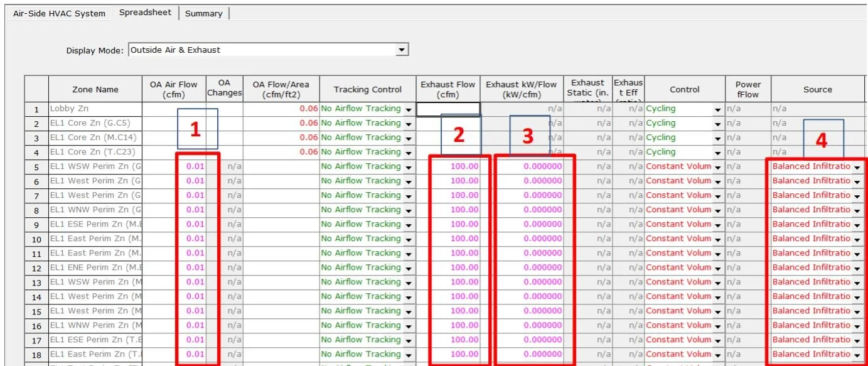This screenshot has width=868, height=366.
Task: Open Constant Volume Control dropdown in row 12
Action: click(718, 268)
